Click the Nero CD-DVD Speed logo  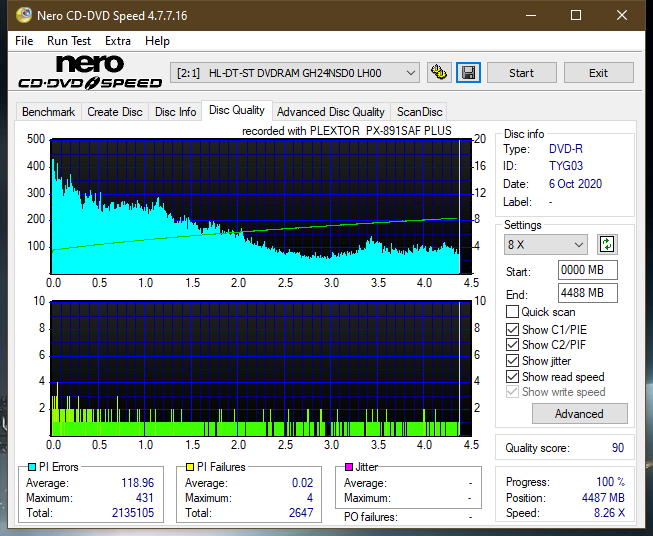(x=90, y=72)
